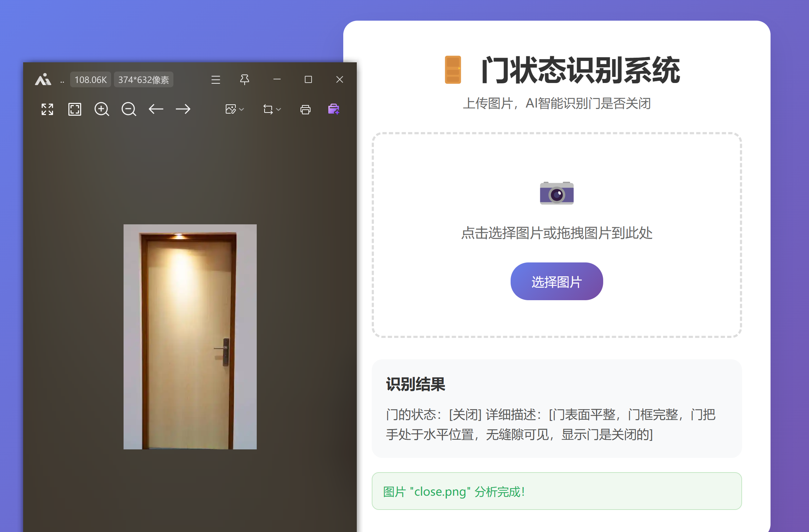
Task: Click the print icon in viewer toolbar
Action: (305, 109)
